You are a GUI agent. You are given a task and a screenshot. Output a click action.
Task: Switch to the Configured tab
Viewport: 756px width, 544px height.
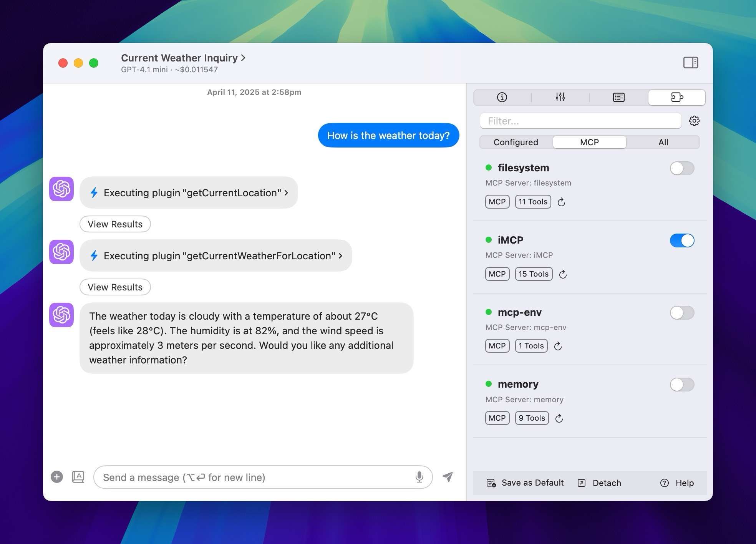coord(516,142)
